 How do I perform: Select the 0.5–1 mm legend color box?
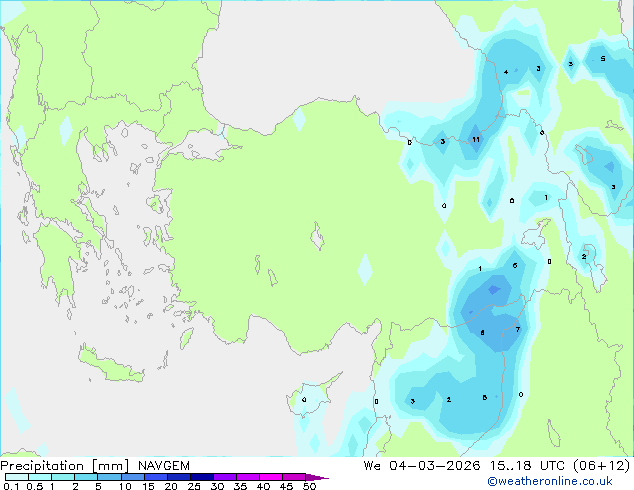pyautogui.click(x=40, y=477)
